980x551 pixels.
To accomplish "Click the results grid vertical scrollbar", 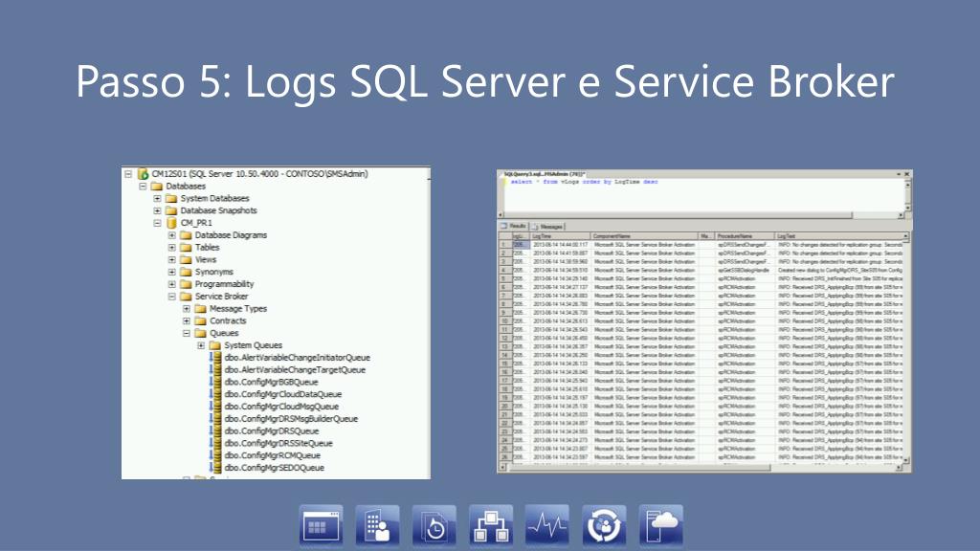I will (x=907, y=347).
